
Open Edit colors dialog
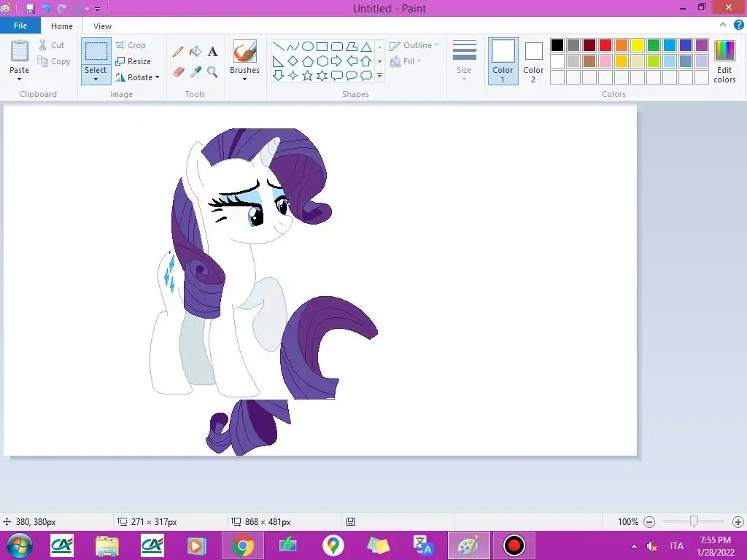click(x=724, y=61)
